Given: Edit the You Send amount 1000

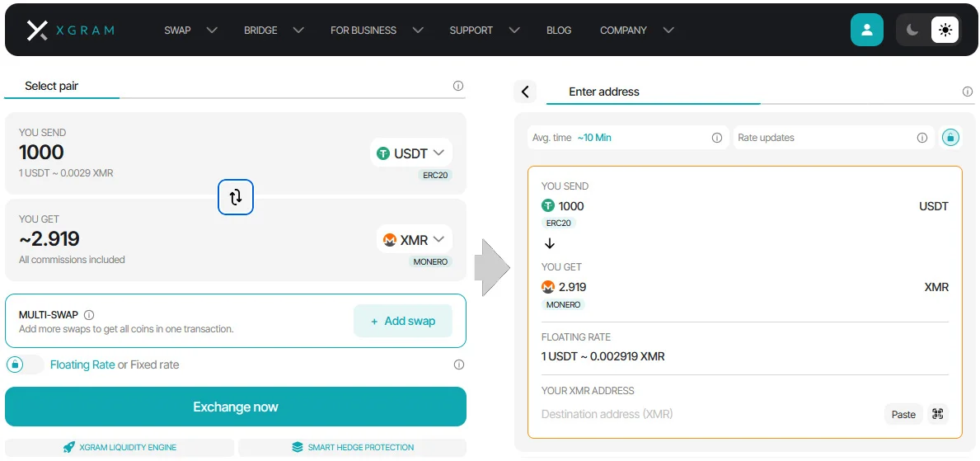Looking at the screenshot, I should pos(41,153).
